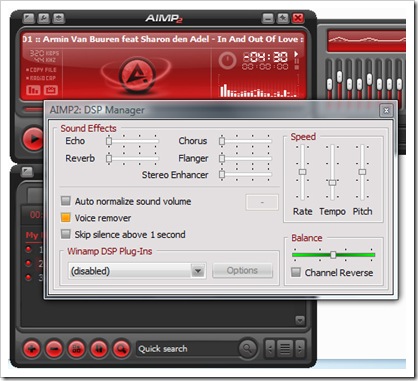418x381 pixels.
Task: Open the Winamp DSP Plug-Ins dropdown
Action: tap(137, 271)
